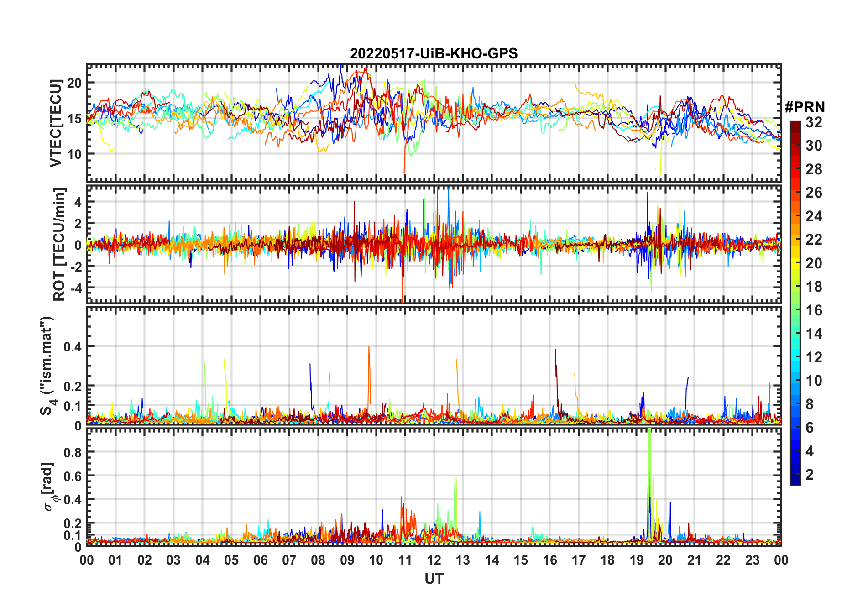This screenshot has width=868, height=607.
Task: Click the UT axis tick label 01
Action: click(115, 560)
